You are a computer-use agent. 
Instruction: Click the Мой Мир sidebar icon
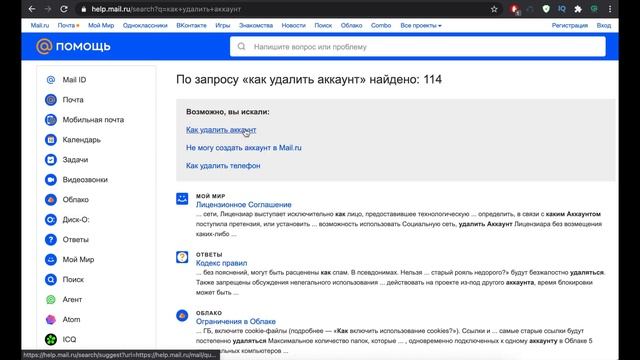click(x=51, y=260)
